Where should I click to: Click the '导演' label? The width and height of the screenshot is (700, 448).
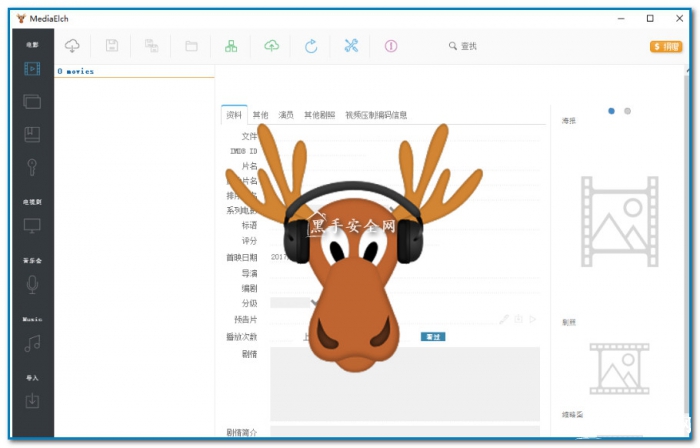tap(250, 273)
